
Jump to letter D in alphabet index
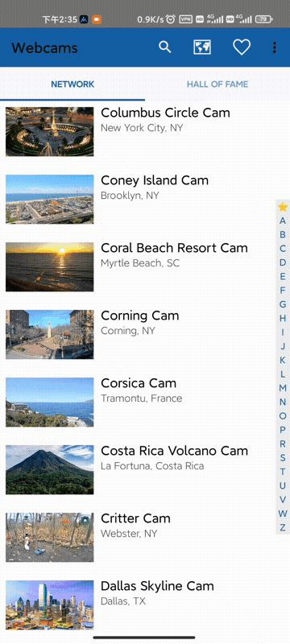tap(283, 262)
